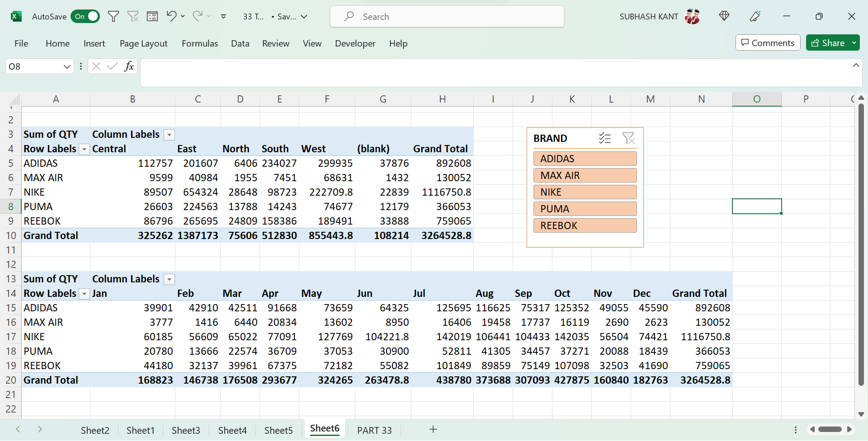Select MAX AIR in the BRAND slicer

(x=585, y=175)
